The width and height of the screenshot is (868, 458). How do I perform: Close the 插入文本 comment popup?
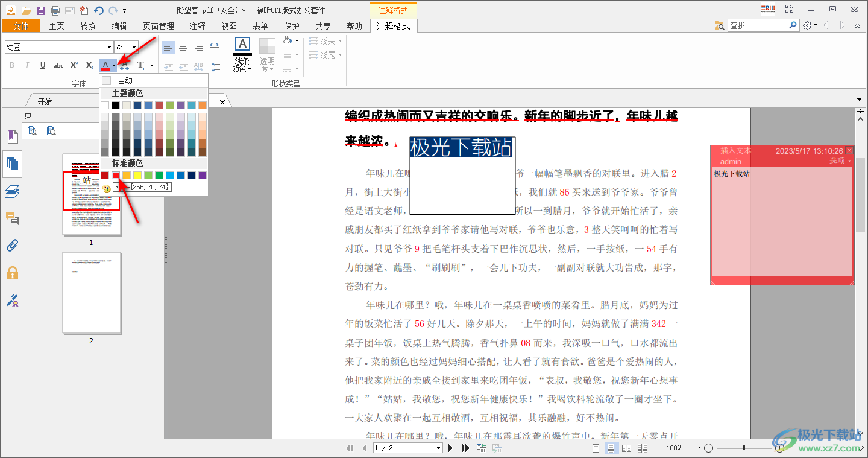(x=849, y=150)
